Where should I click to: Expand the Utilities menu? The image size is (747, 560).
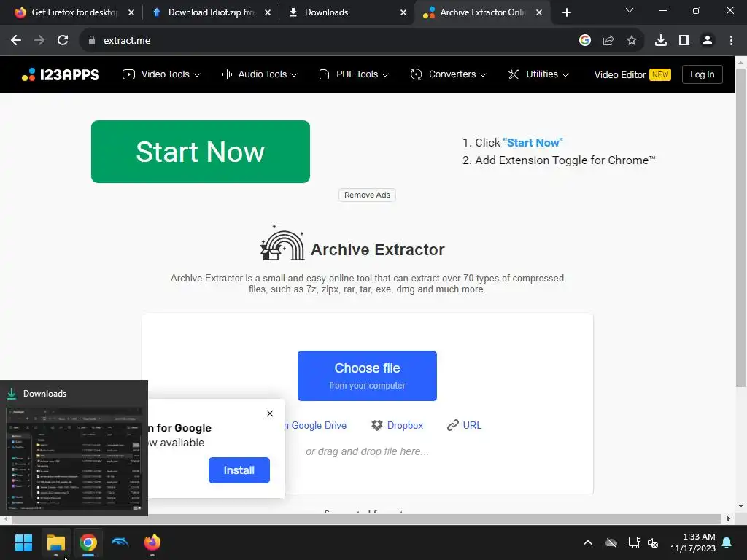pyautogui.click(x=538, y=74)
